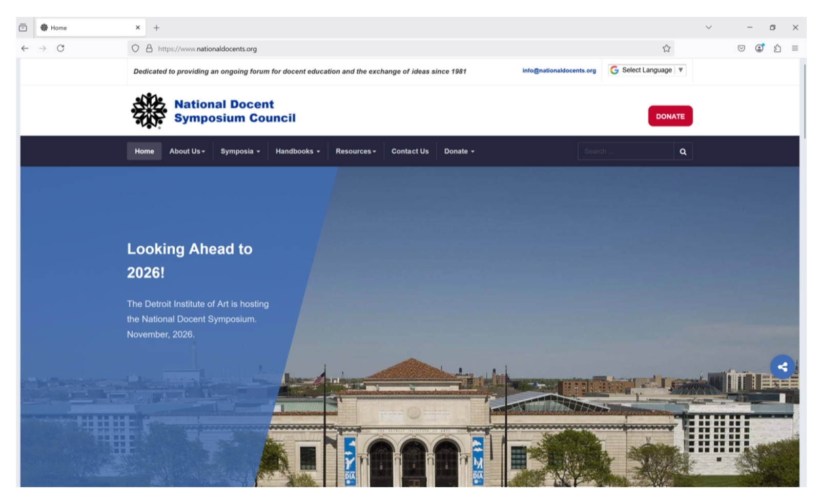Image resolution: width=820 pixels, height=504 pixels.
Task: Reload the page with refresh icon
Action: (x=60, y=48)
